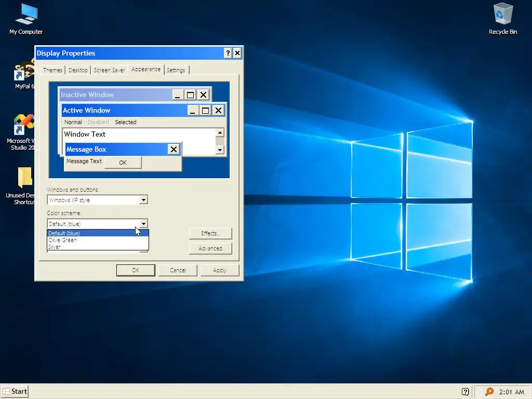The image size is (532, 399).
Task: Click the preview scrollbar down arrow
Action: tap(220, 150)
